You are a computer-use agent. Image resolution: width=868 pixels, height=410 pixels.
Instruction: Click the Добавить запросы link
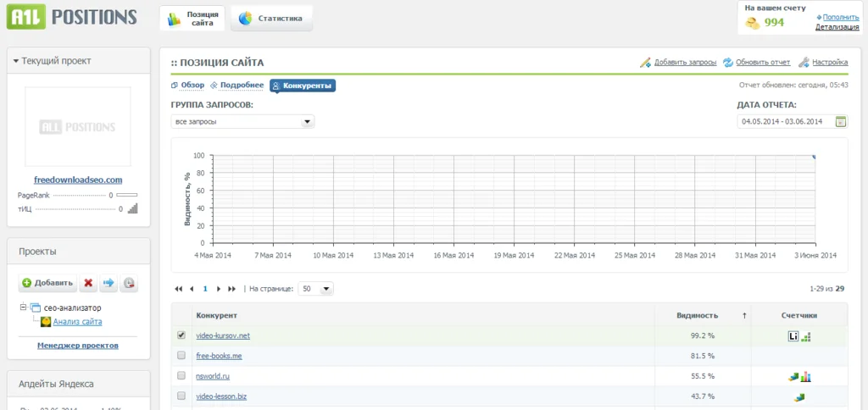(685, 62)
